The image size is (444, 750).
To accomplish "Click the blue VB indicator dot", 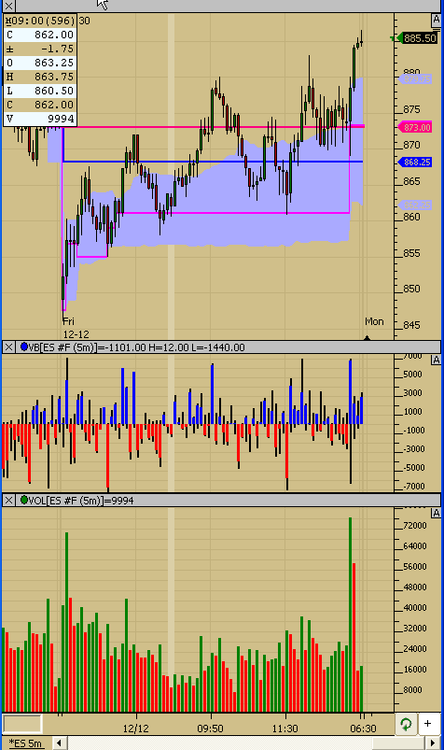I will pyautogui.click(x=24, y=347).
